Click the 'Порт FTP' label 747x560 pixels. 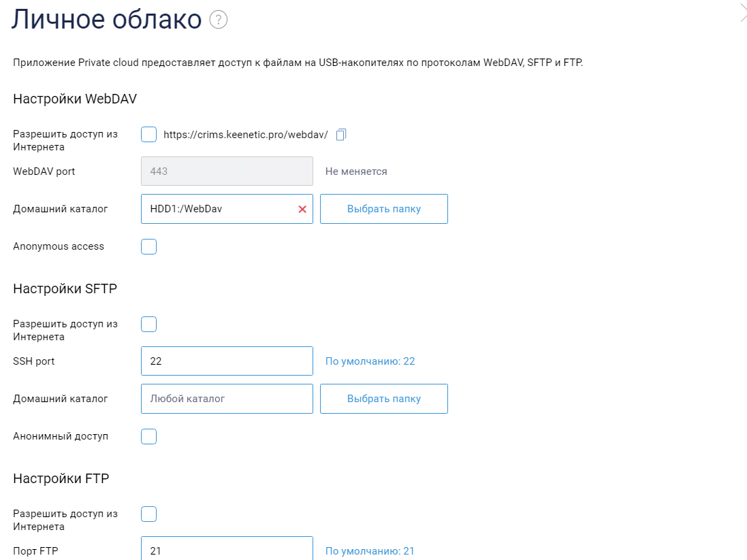[x=35, y=551]
